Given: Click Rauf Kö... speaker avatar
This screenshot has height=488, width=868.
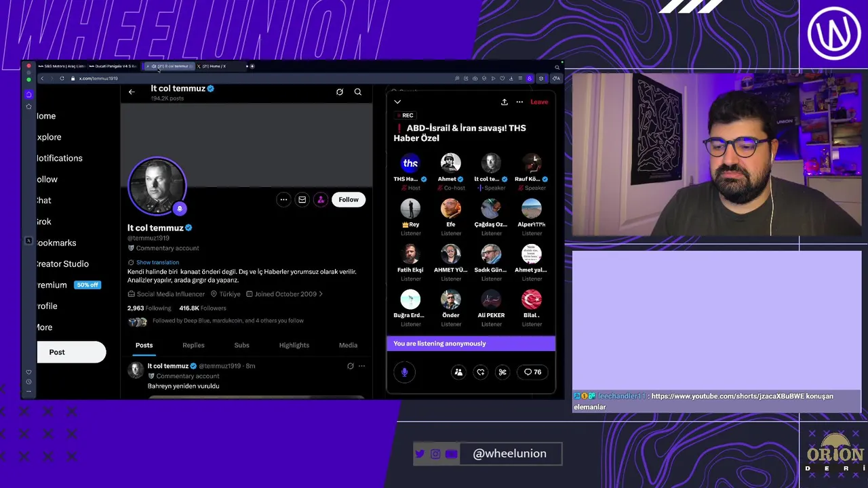Looking at the screenshot, I should 532,163.
